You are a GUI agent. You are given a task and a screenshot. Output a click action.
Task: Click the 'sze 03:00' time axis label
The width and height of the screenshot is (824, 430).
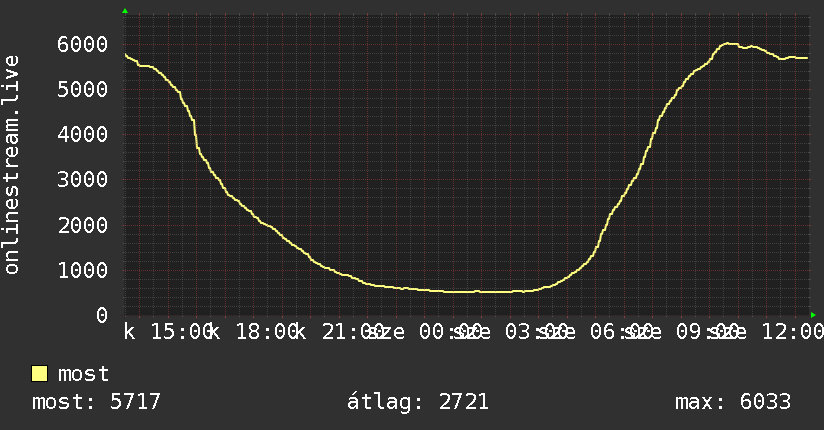tap(510, 332)
